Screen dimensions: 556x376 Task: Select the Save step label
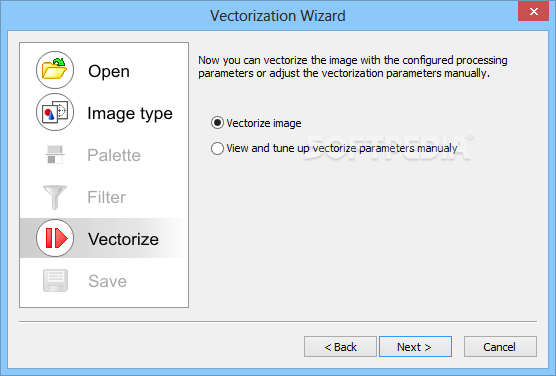(x=107, y=281)
